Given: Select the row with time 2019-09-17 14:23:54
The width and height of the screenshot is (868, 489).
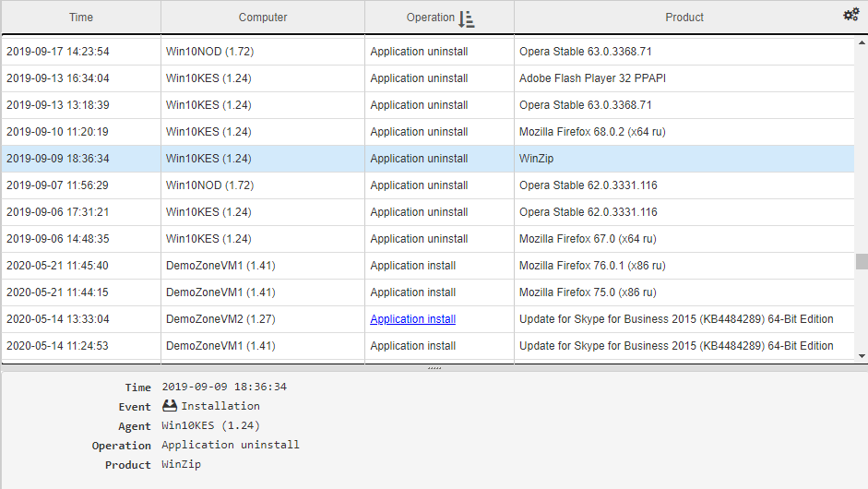Looking at the screenshot, I should (x=428, y=52).
